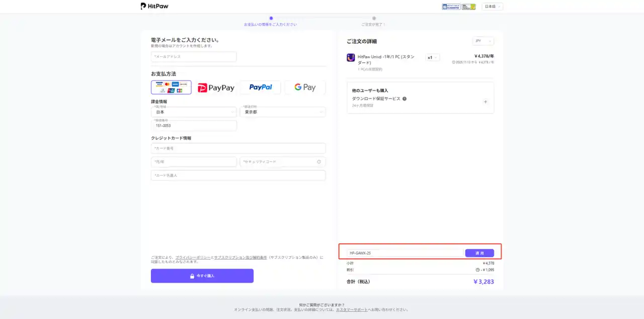This screenshot has height=319, width=644.
Task: Open the JPY currency dropdown
Action: (482, 41)
